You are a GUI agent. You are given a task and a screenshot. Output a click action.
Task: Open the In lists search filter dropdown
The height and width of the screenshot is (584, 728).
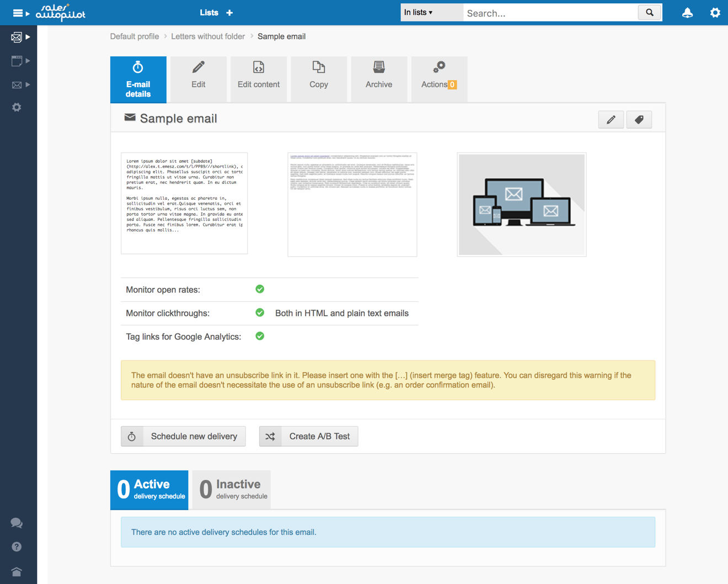pyautogui.click(x=431, y=12)
